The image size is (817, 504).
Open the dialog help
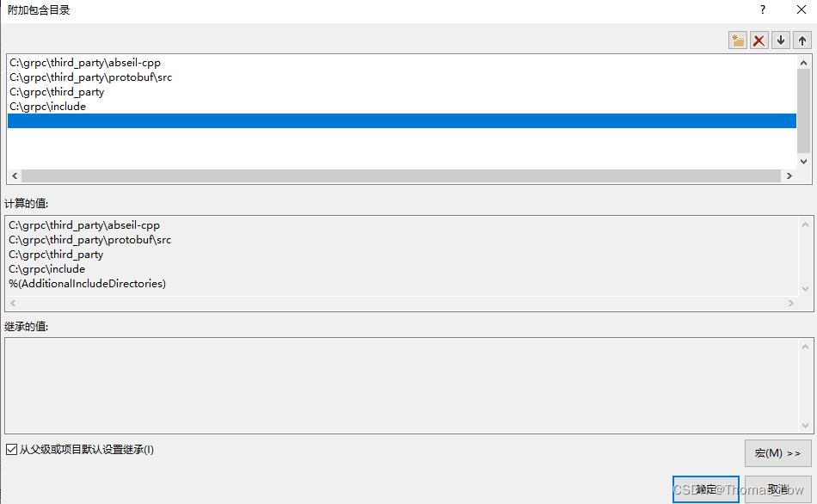coord(762,9)
